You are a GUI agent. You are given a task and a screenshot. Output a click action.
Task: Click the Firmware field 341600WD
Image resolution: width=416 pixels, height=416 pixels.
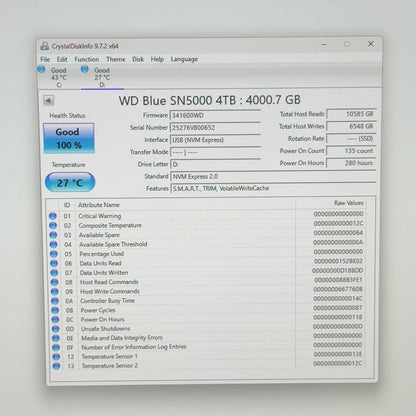pos(215,115)
